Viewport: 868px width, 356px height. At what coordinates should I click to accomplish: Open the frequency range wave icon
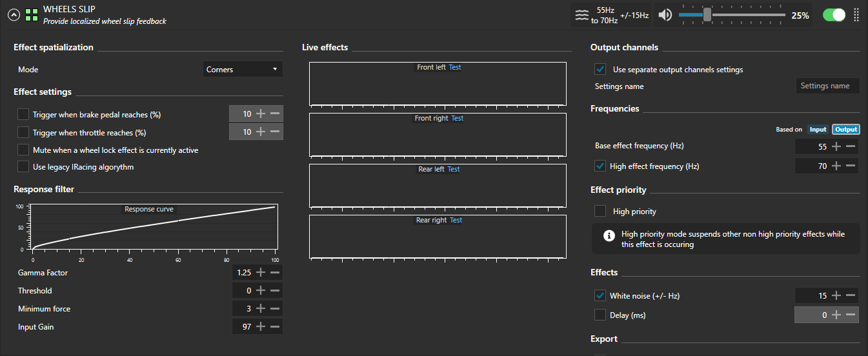[583, 15]
